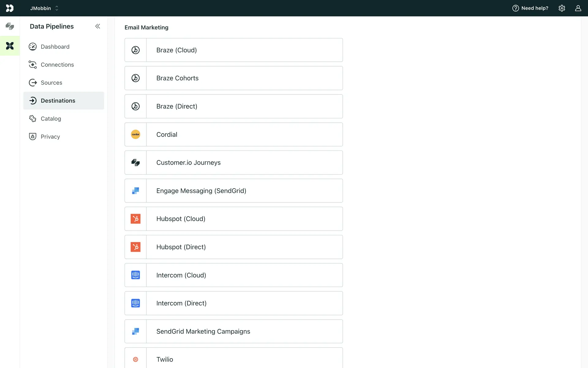Open the Need help? menu
Screen dimensions: 588x368
coord(530,8)
